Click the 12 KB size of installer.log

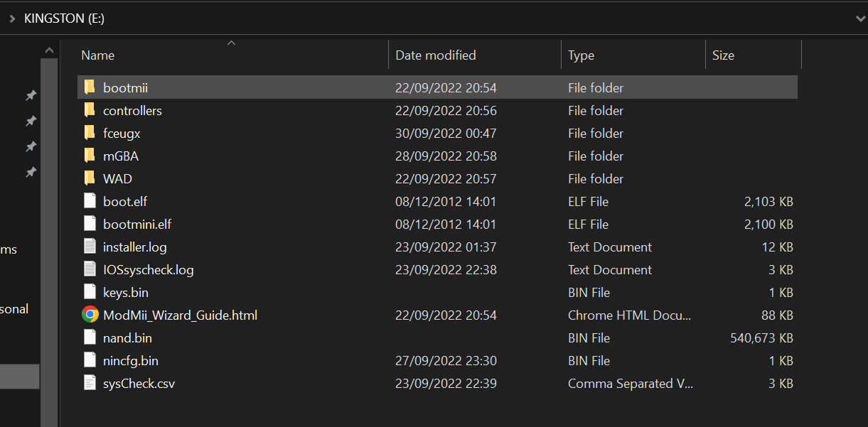pyautogui.click(x=777, y=247)
